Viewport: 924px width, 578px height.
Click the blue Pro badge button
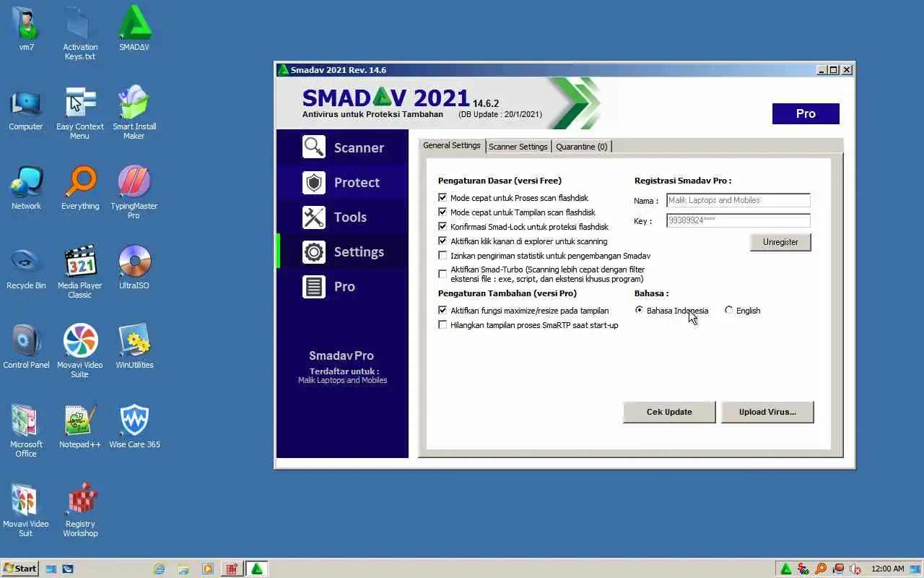(806, 113)
